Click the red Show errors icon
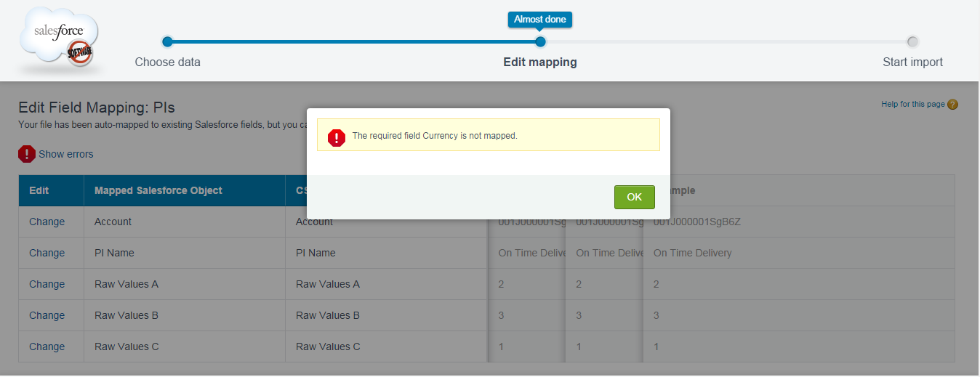Viewport: 980px width, 377px height. click(27, 154)
